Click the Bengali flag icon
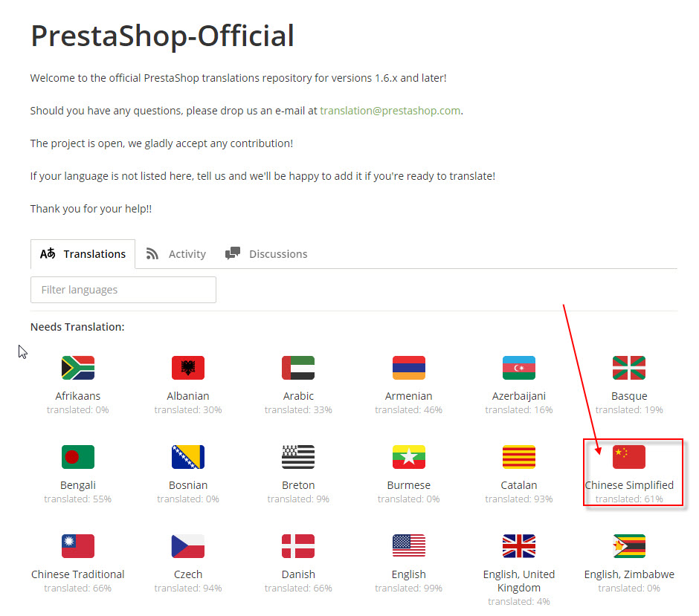Viewport: 699px width, 616px height. tap(78, 456)
